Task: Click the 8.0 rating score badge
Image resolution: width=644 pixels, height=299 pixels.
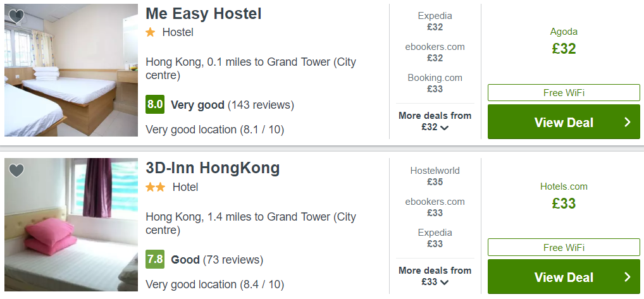Action: pos(155,104)
